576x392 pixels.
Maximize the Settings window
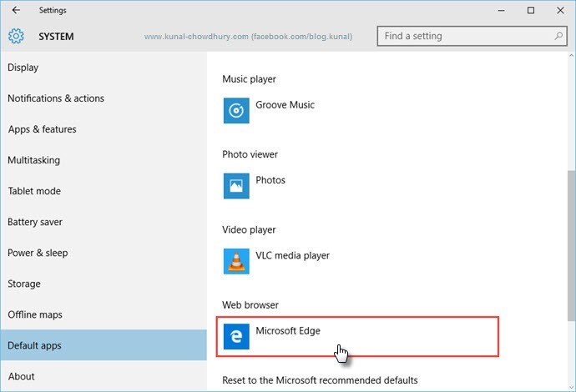(x=531, y=10)
